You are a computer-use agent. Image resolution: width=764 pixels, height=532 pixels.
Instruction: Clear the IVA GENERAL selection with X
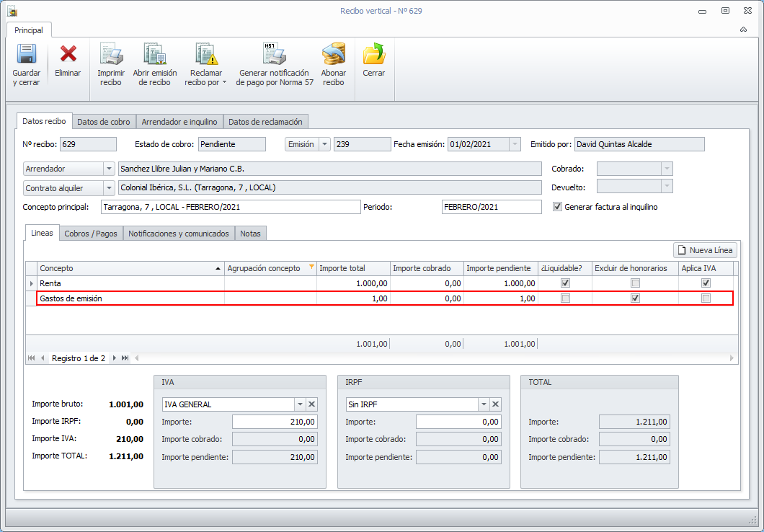pos(312,404)
